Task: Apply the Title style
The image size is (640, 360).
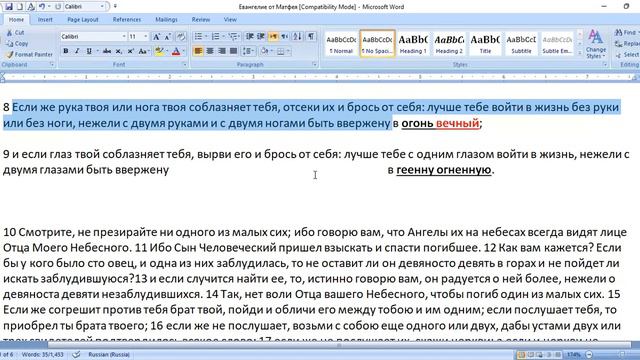Action: point(485,43)
